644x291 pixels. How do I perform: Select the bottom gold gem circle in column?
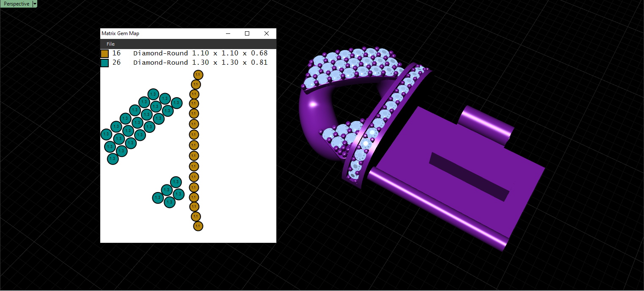point(198,226)
